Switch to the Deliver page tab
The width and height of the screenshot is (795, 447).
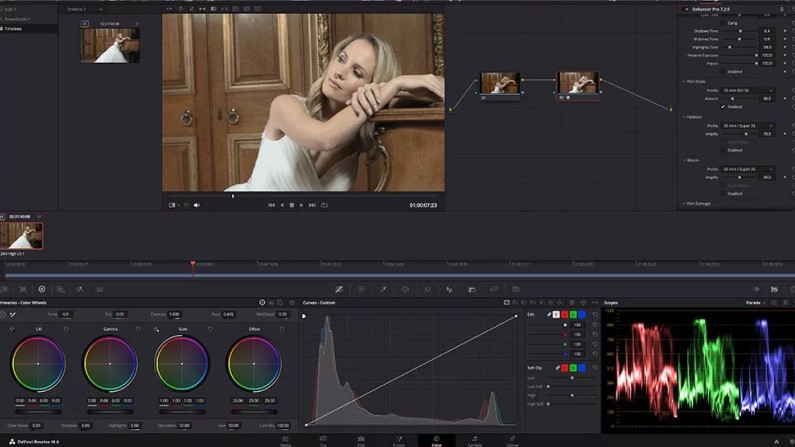point(512,441)
